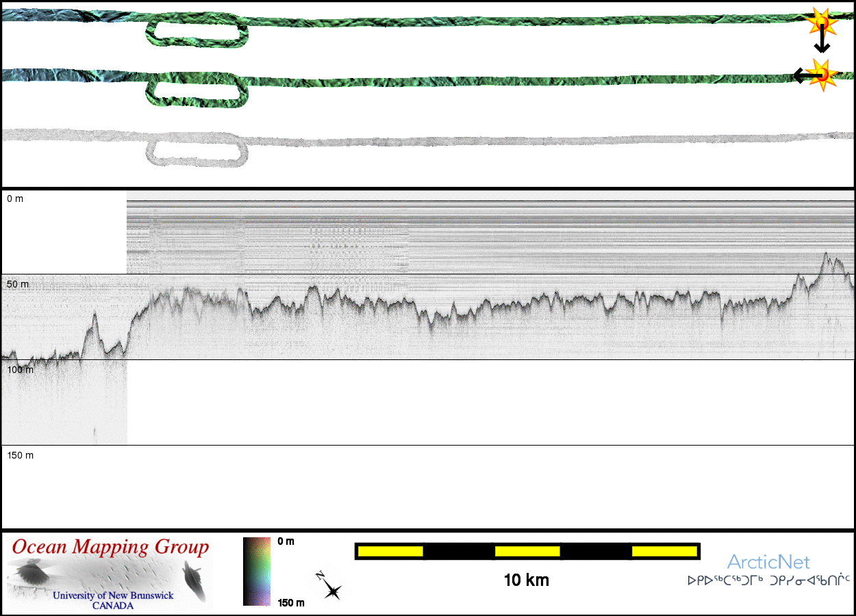This screenshot has width=856, height=616.
Task: Click the loop in the grey backscatter track
Action: coord(197,151)
